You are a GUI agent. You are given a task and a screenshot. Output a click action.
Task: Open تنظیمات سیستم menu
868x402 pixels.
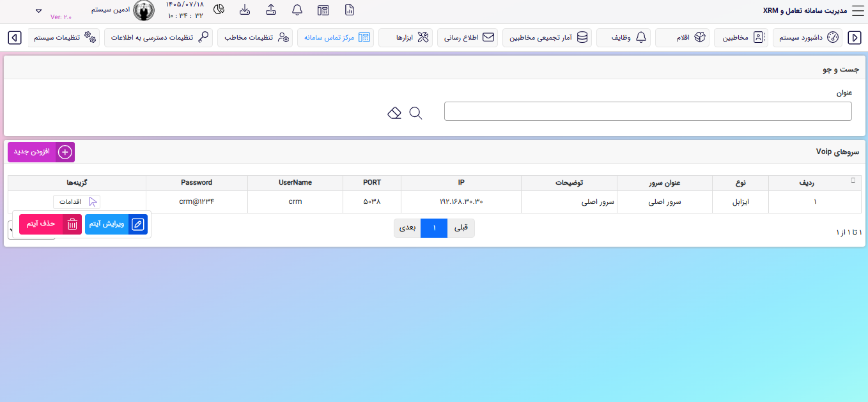click(64, 38)
